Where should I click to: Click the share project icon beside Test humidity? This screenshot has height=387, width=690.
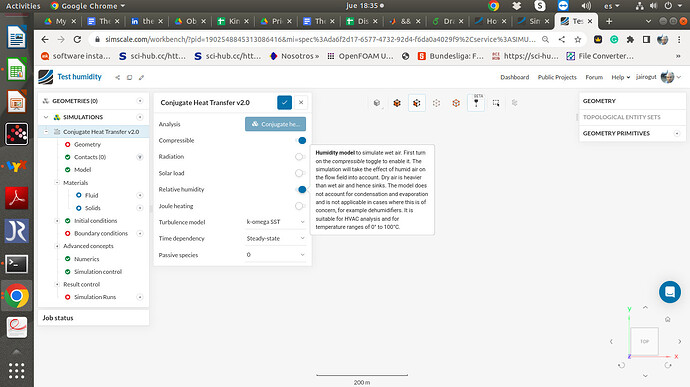117,77
